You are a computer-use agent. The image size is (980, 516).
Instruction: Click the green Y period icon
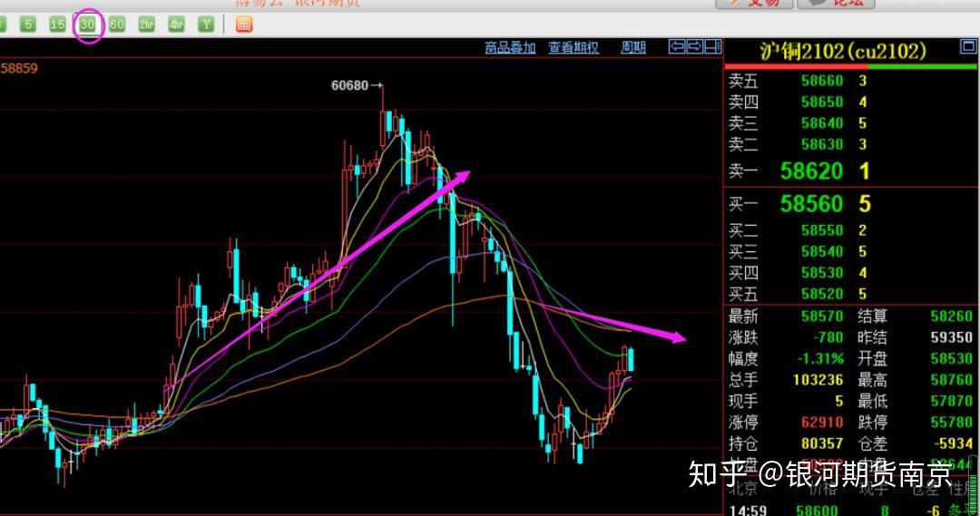pyautogui.click(x=207, y=24)
